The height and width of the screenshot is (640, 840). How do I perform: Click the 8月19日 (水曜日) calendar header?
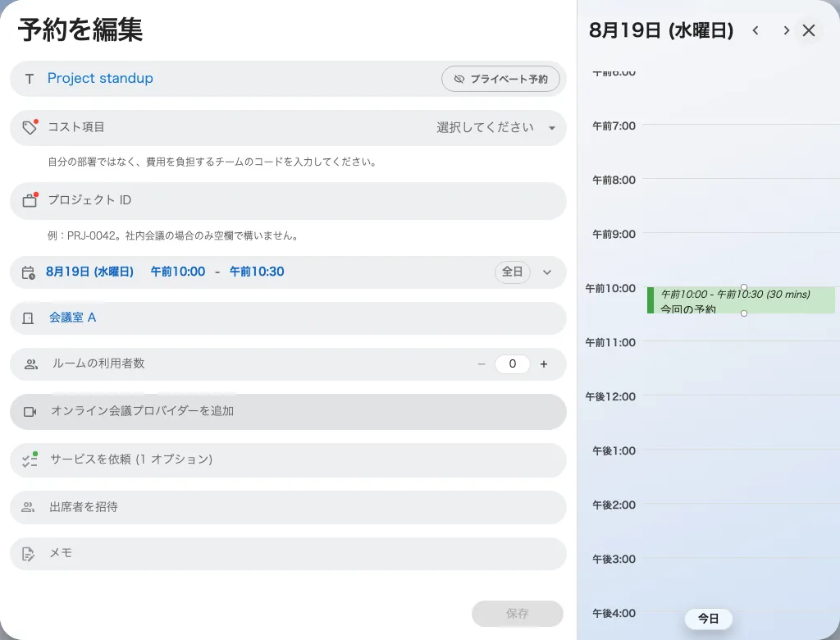tap(661, 30)
